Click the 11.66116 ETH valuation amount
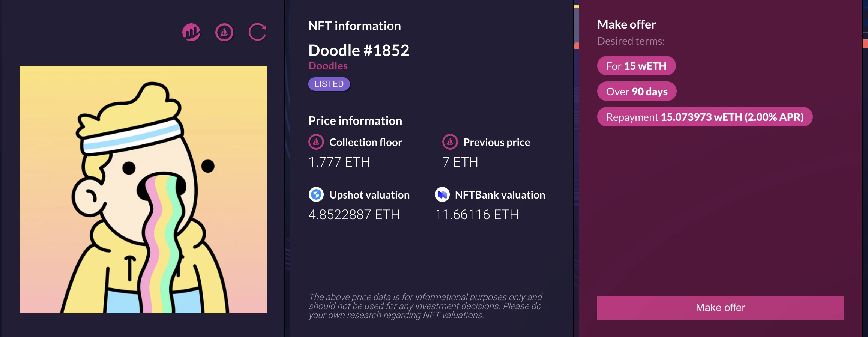 point(476,215)
